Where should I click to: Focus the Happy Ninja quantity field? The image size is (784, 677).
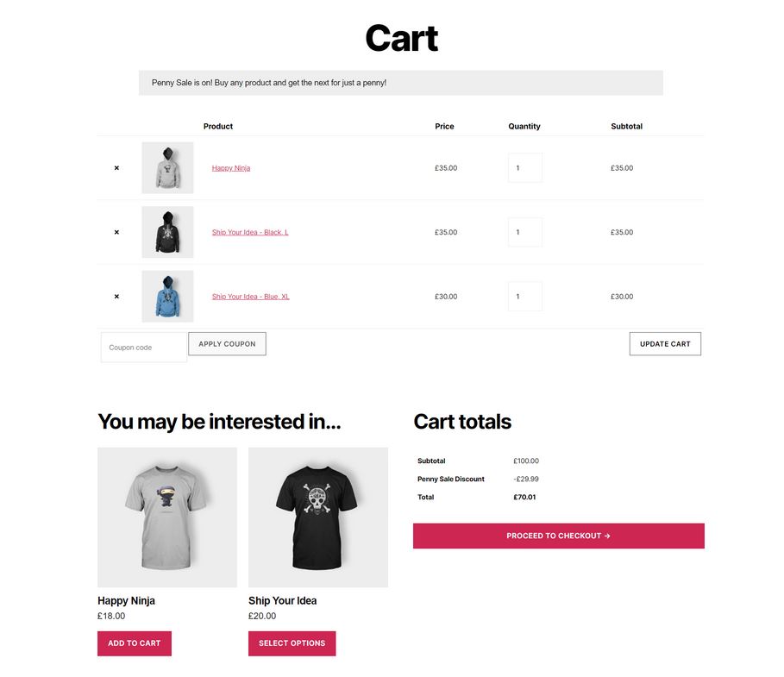coord(525,168)
